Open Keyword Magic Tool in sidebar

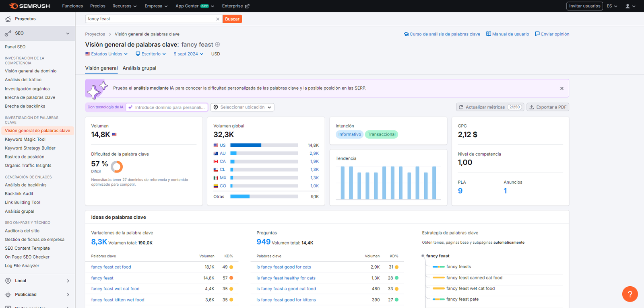pyautogui.click(x=25, y=140)
